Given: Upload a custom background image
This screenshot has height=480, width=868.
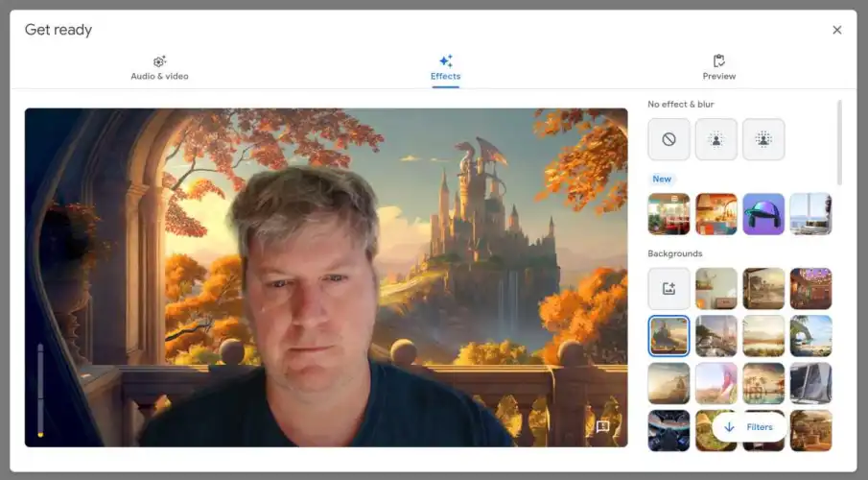Looking at the screenshot, I should point(669,288).
